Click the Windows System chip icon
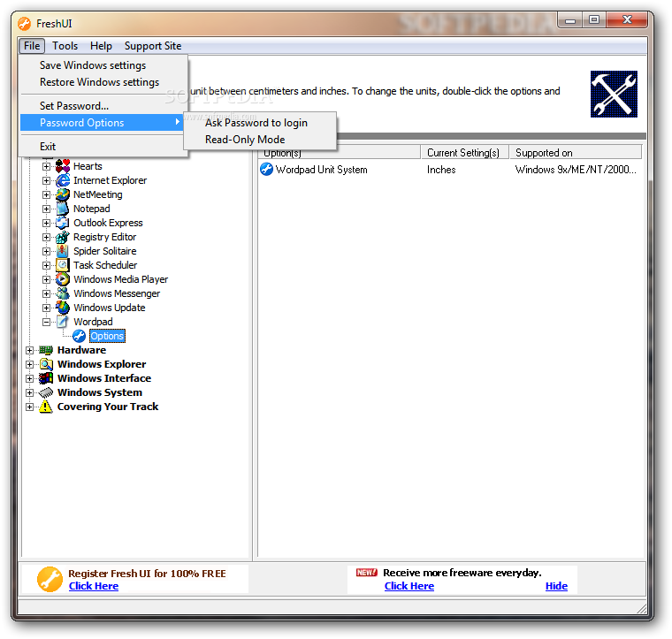Image resolution: width=672 pixels, height=639 pixels. (46, 392)
